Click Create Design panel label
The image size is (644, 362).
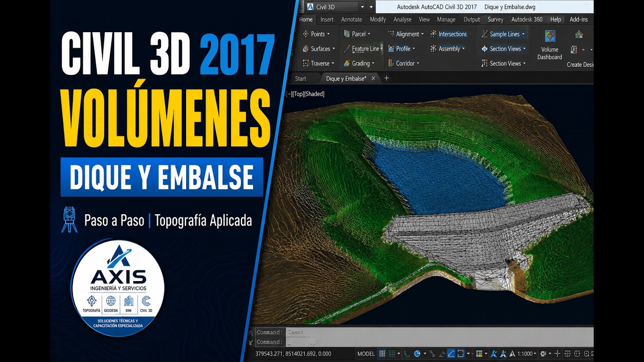coord(580,65)
